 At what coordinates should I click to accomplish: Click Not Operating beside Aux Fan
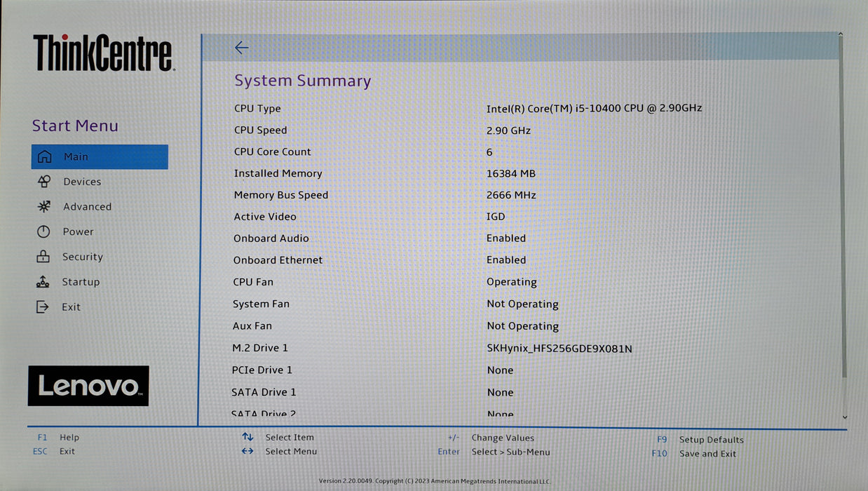523,326
